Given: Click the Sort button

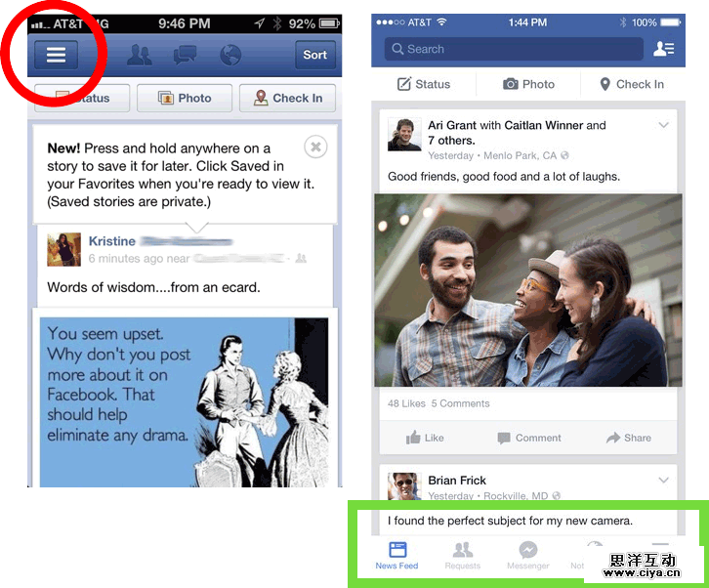Looking at the screenshot, I should pyautogui.click(x=315, y=55).
